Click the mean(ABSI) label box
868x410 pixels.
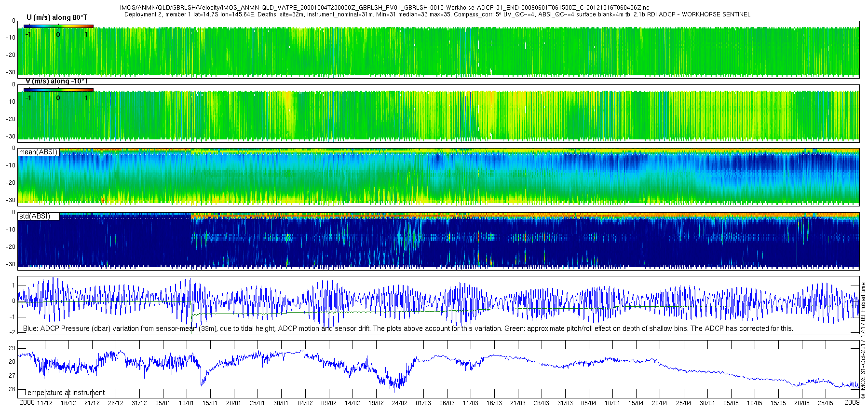tap(39, 152)
